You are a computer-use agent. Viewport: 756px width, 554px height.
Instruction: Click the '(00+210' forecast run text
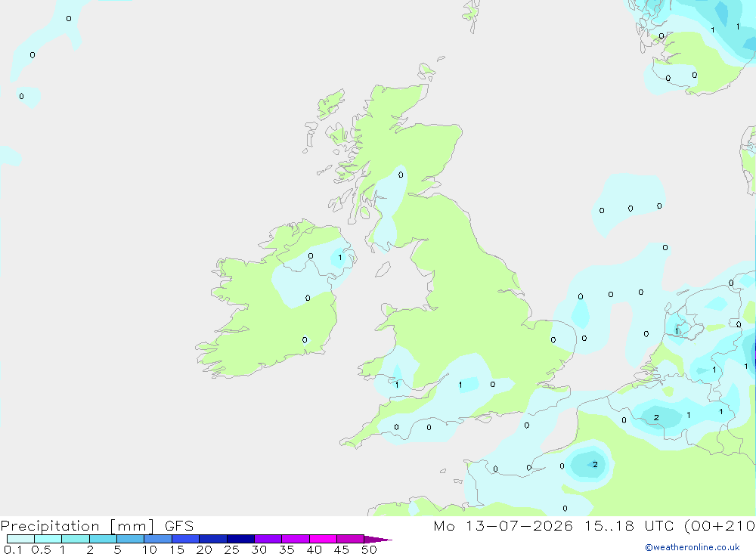[720, 525]
